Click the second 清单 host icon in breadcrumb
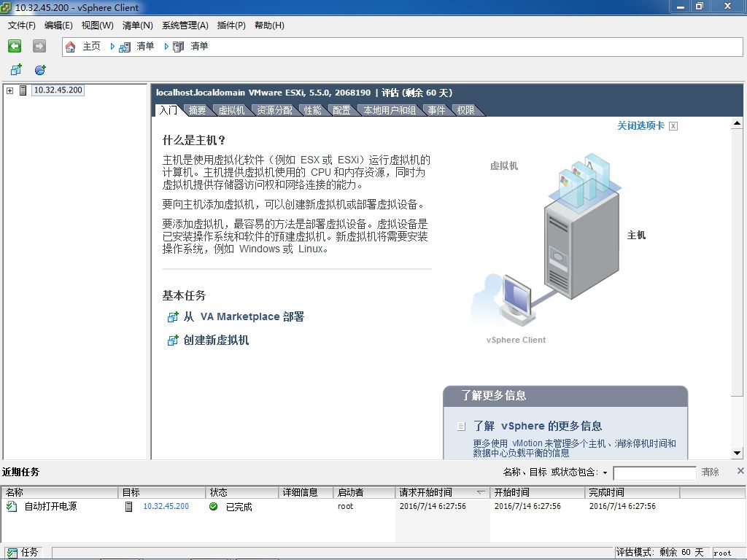This screenshot has width=747, height=560. tap(178, 47)
